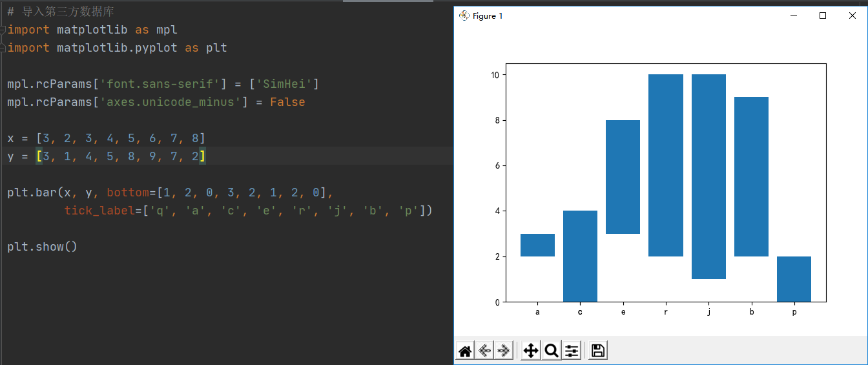This screenshot has height=365, width=868.
Task: Click the bar above label 'e'
Action: 623,177
